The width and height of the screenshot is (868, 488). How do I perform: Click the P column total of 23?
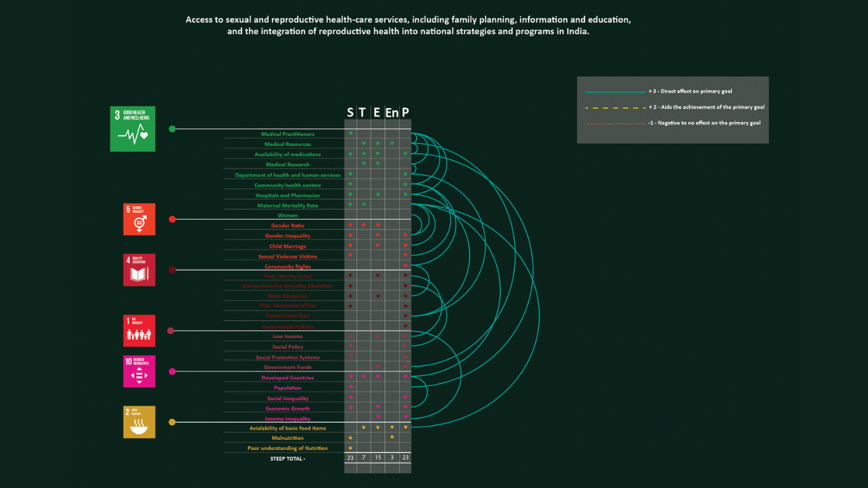click(x=405, y=457)
